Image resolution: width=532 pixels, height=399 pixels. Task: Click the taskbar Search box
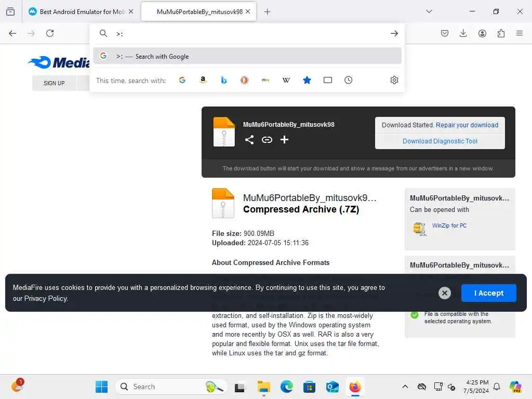[x=171, y=387]
